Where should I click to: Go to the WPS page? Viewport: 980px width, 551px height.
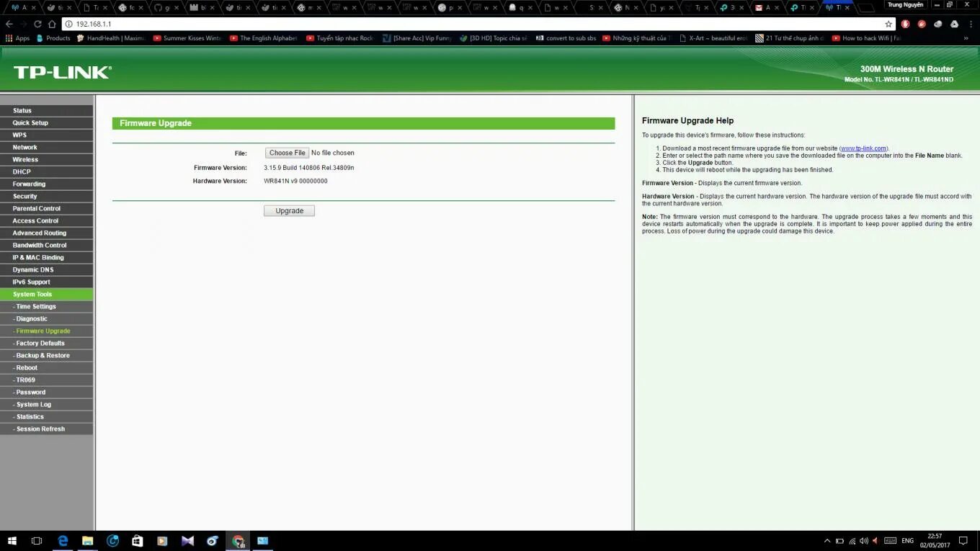click(47, 135)
